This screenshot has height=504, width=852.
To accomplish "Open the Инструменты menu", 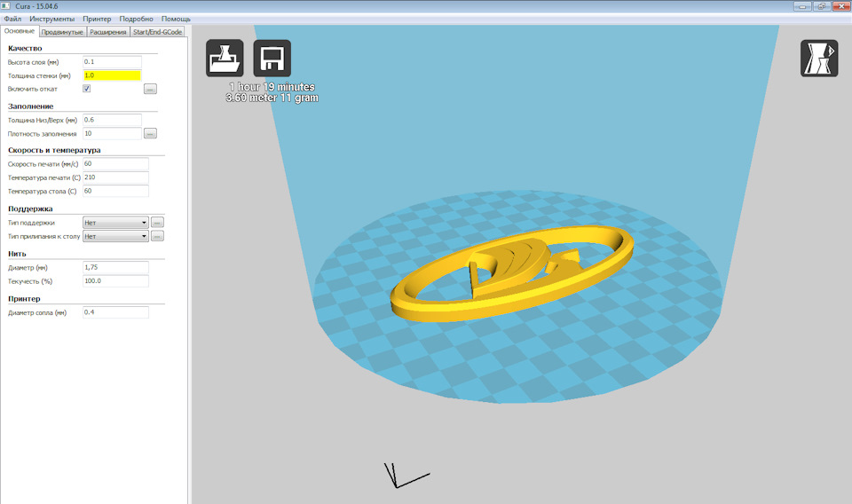I will pos(51,19).
